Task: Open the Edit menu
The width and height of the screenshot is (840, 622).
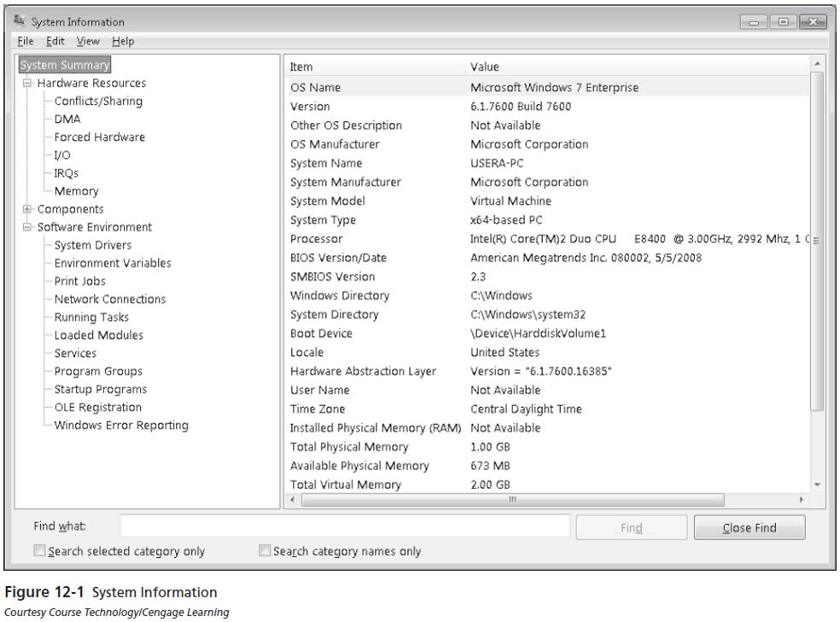Action: coord(55,41)
